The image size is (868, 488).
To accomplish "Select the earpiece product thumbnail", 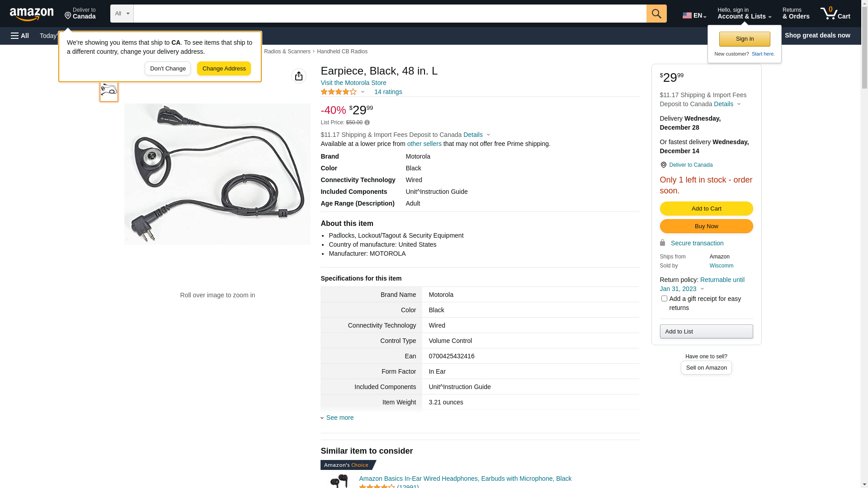I will pos(109,90).
